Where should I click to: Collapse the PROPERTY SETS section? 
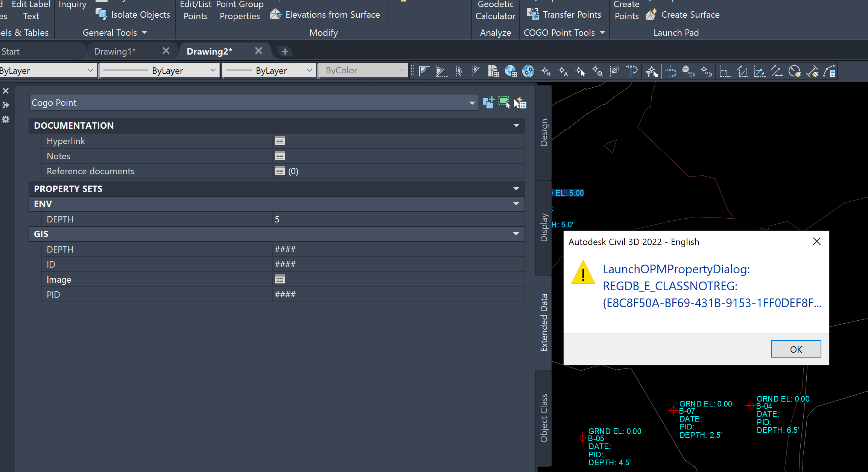pos(516,189)
